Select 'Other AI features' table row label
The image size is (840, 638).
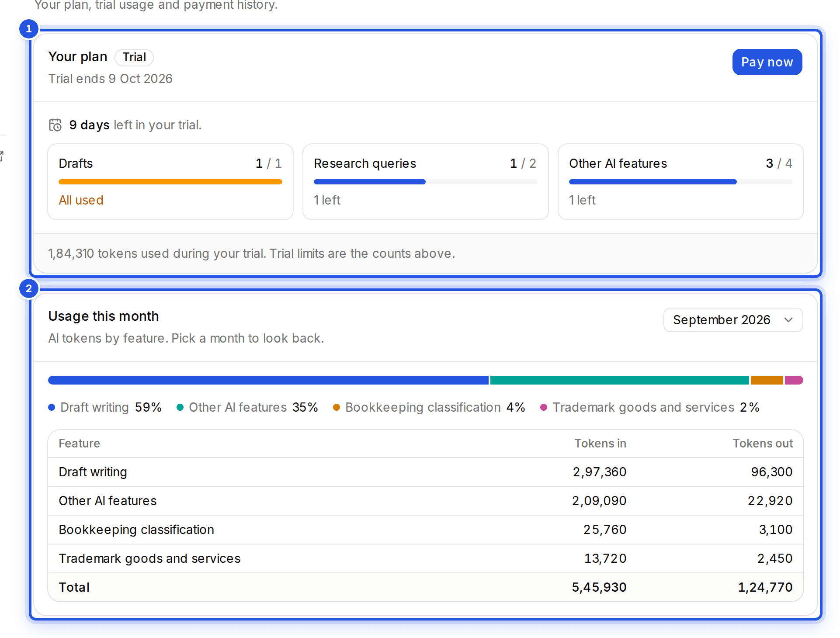pos(108,501)
